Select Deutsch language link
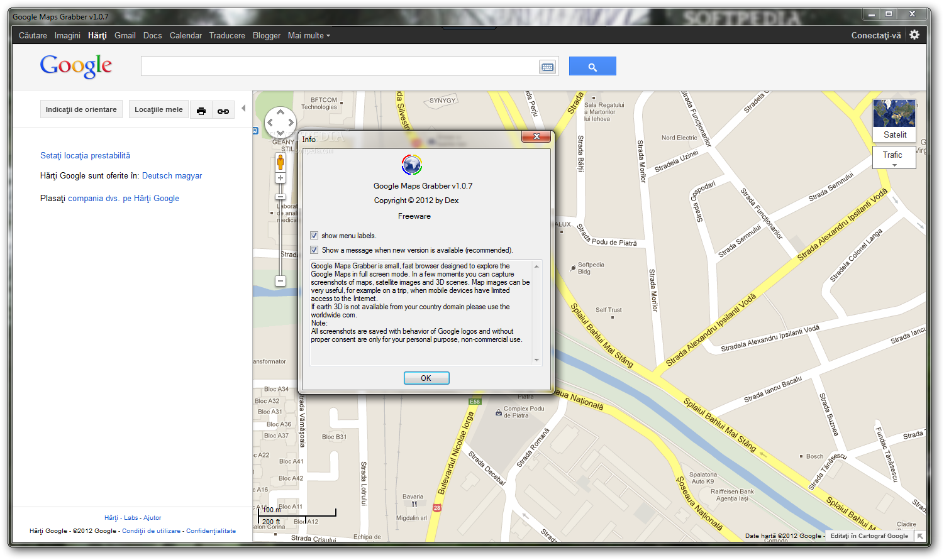The image size is (944, 560). click(x=157, y=175)
